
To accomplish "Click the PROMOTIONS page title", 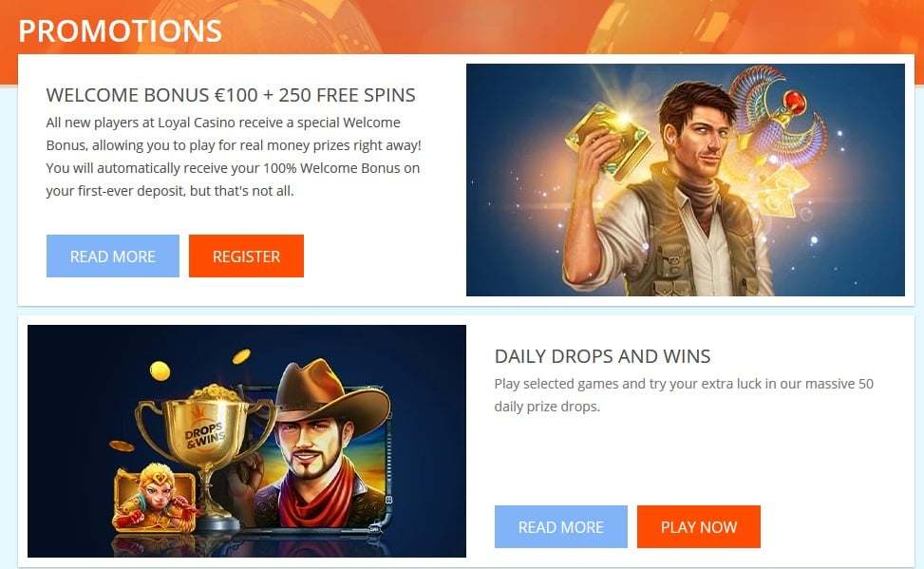I will [121, 30].
